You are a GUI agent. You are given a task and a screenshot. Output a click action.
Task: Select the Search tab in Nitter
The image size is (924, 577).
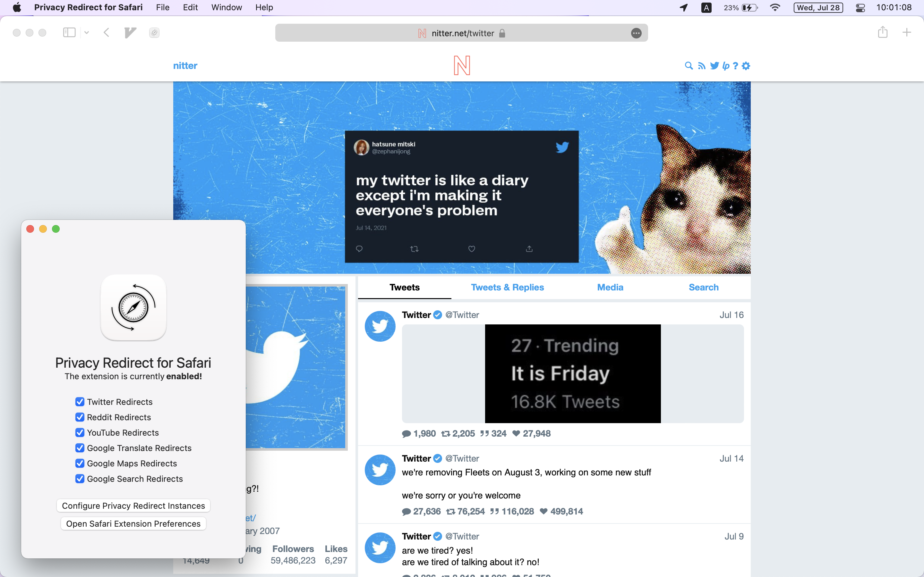coord(704,287)
